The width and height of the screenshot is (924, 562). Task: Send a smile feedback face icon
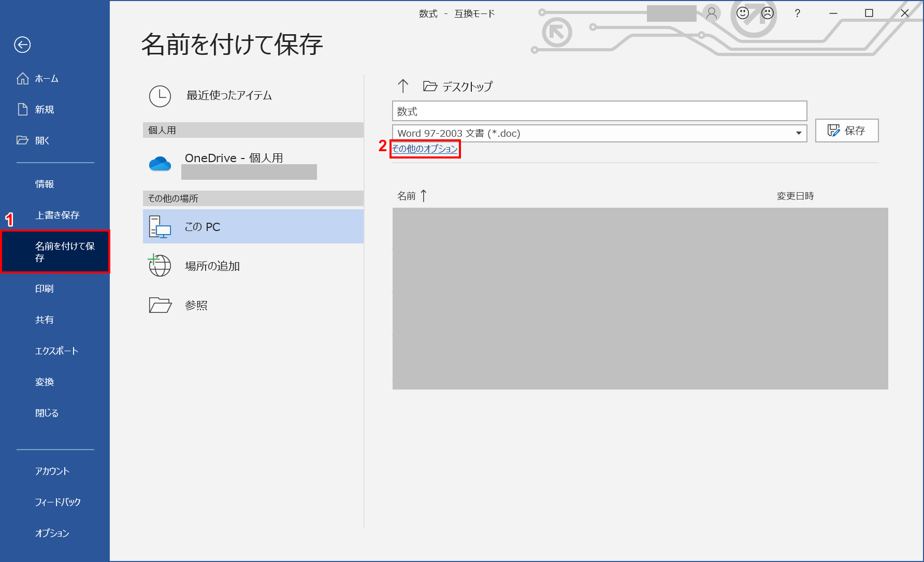click(743, 13)
